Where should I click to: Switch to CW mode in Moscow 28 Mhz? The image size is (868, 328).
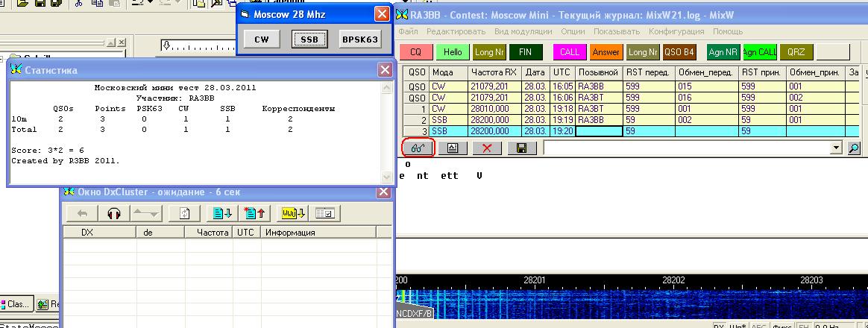coord(261,40)
